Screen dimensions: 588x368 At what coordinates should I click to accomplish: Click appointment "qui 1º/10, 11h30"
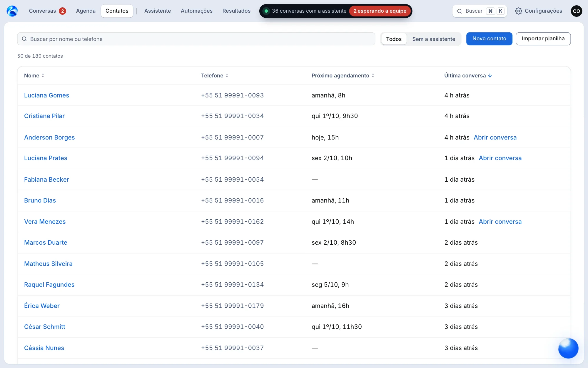(337, 327)
